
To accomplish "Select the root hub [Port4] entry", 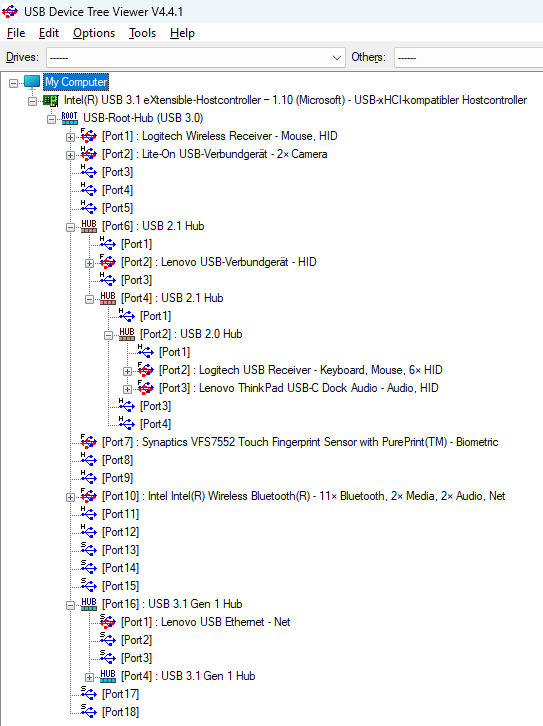I will (118, 190).
